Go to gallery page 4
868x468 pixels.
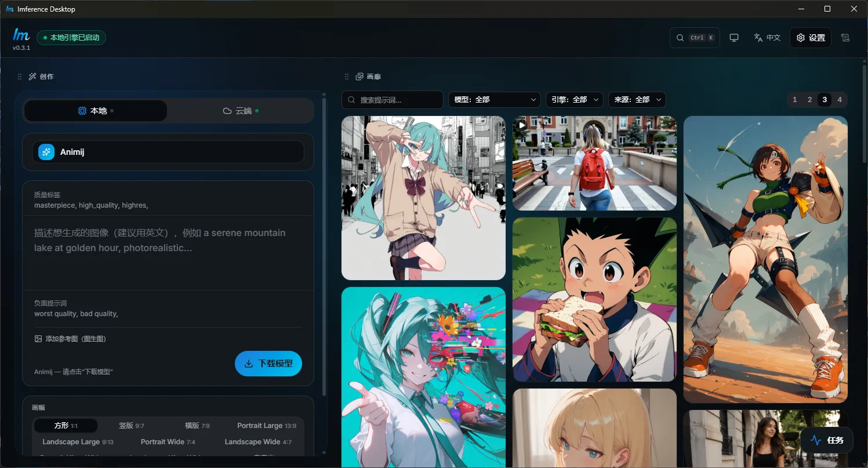click(840, 100)
